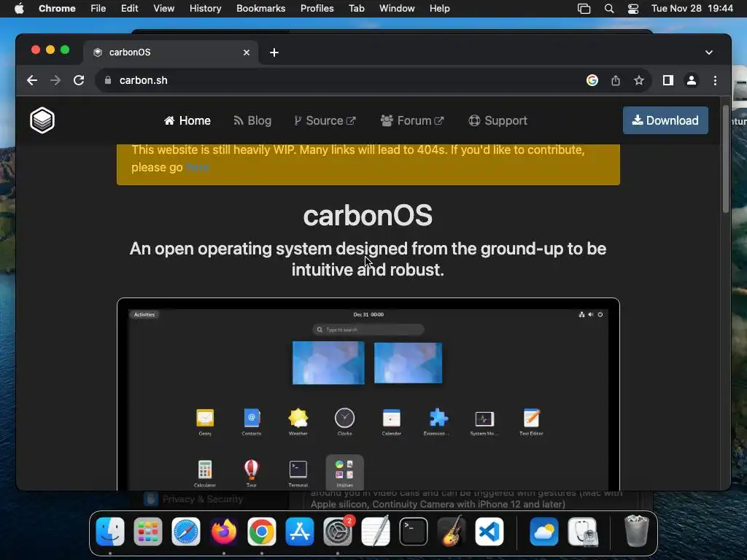
Task: Open Disk Utility from the Dock
Action: coord(582,532)
